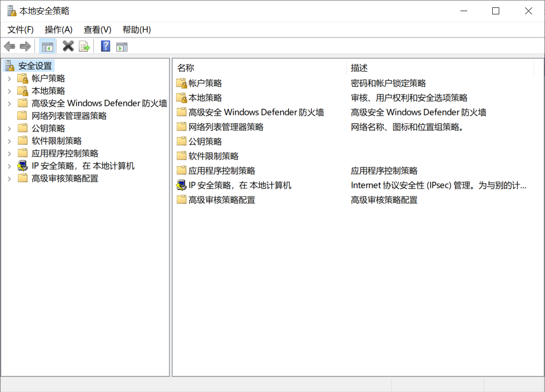Click the 本地策略 folder icon in list
545x392 pixels.
(x=182, y=98)
